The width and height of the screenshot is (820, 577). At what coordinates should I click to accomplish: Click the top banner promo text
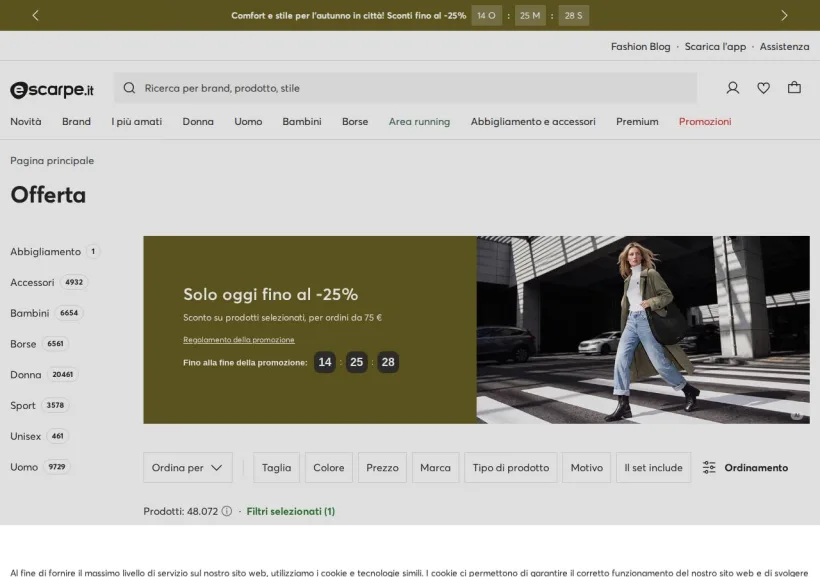point(348,16)
